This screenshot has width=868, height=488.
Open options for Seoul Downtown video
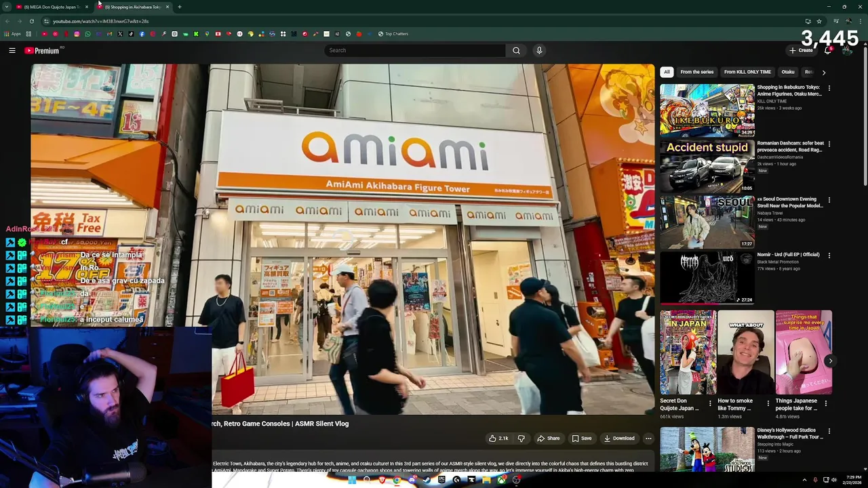829,200
